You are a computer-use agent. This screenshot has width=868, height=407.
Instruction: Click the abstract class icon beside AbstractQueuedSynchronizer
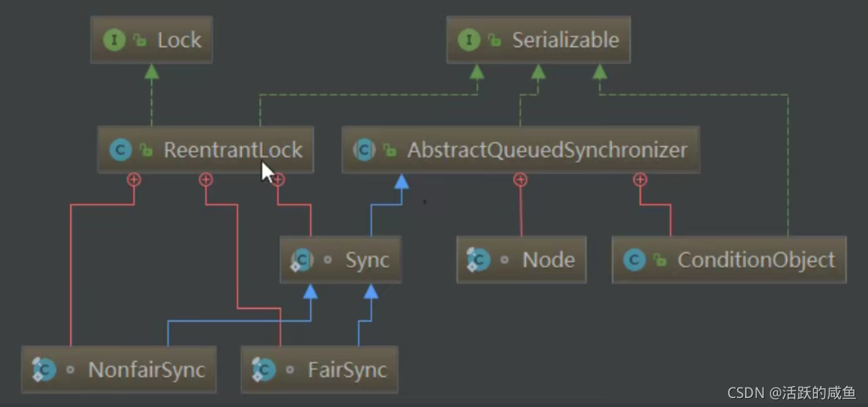(x=364, y=149)
